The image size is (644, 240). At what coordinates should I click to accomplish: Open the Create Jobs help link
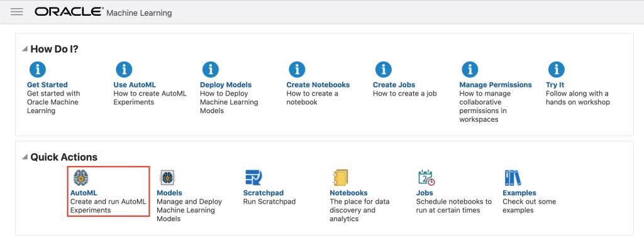394,85
